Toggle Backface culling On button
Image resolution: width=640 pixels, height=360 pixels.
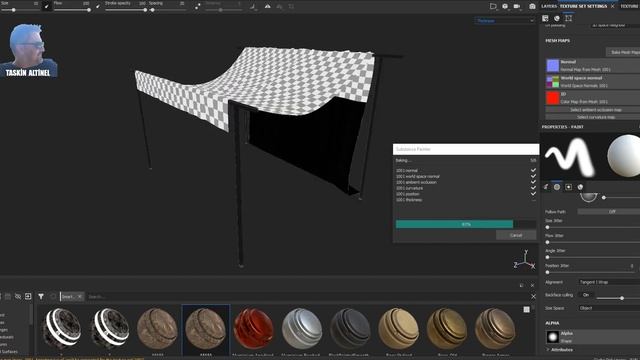(586, 295)
